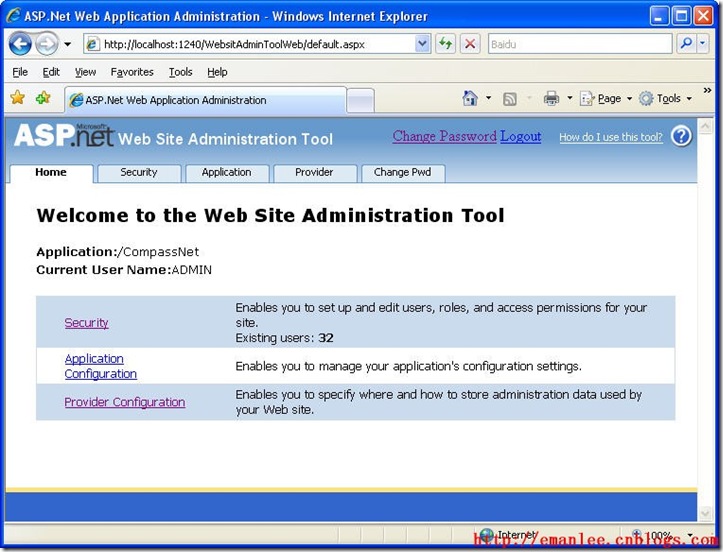Open search provider options dropdown
This screenshot has width=723, height=552.
(703, 44)
